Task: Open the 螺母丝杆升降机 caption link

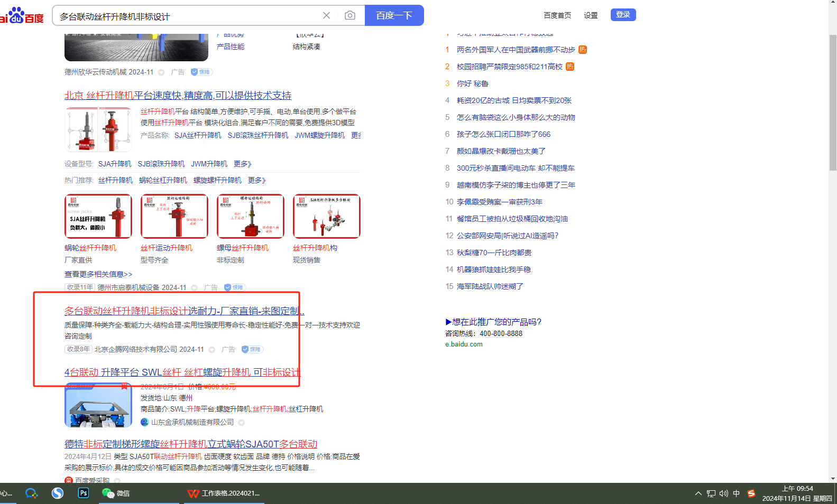Action: [x=243, y=248]
